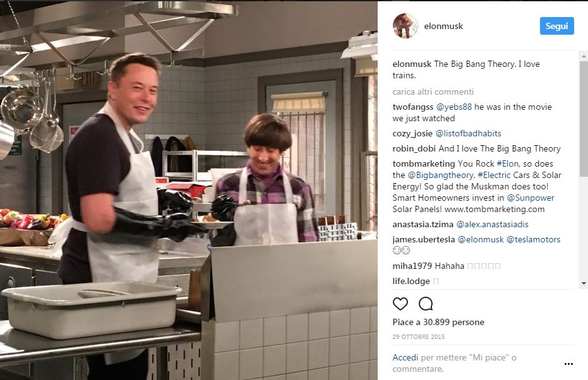Open the #Elon hashtag link
The image size is (588, 380).
[x=508, y=163]
